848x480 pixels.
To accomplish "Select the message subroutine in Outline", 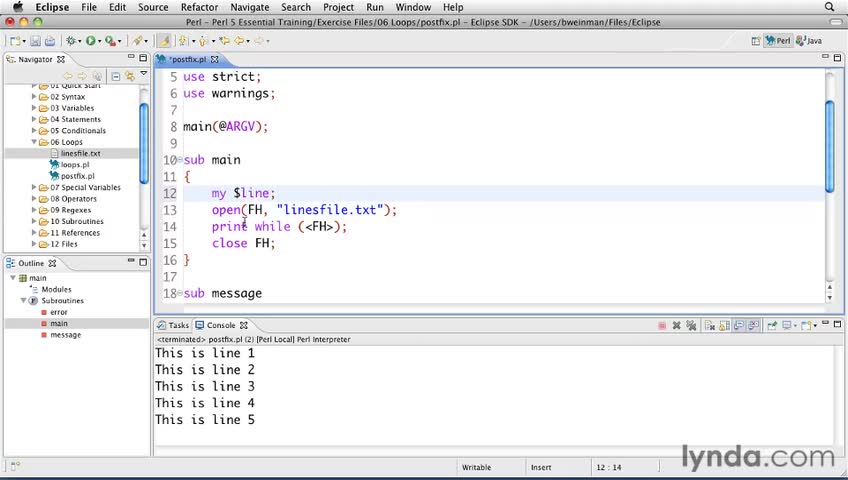I will coord(65,335).
